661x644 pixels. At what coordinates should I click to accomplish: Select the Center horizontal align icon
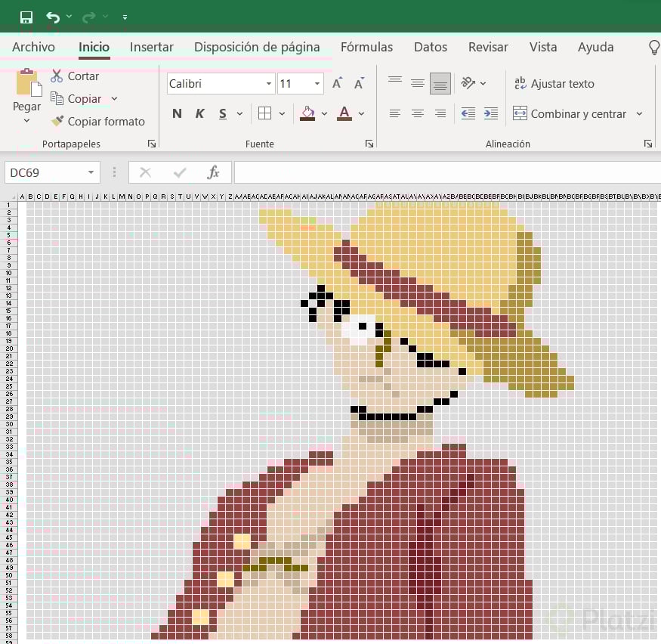coord(418,113)
